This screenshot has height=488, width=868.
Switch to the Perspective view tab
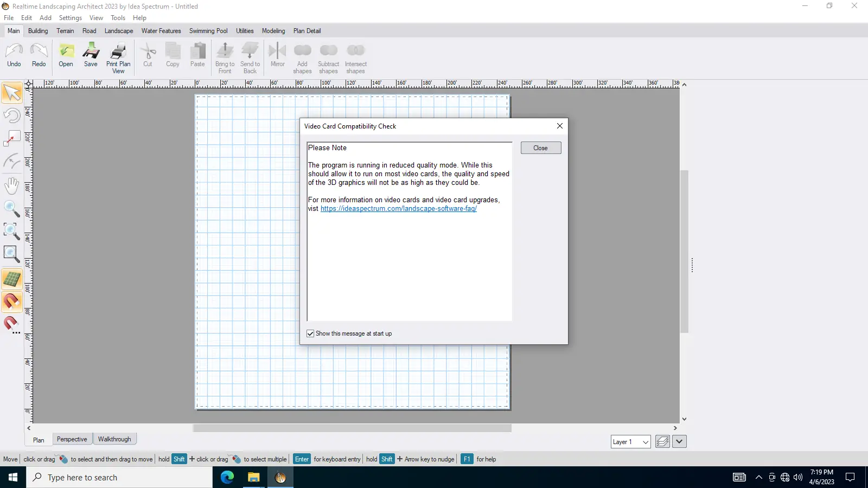[x=72, y=439]
